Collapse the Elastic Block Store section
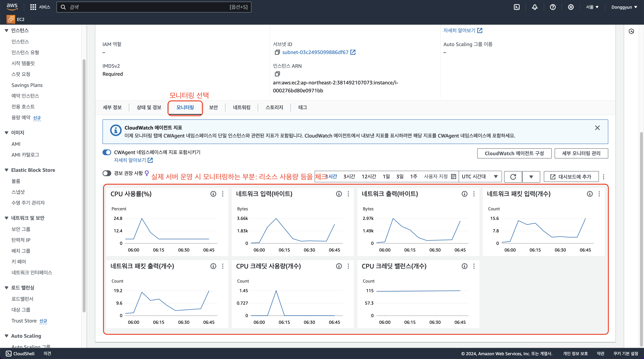This screenshot has height=359, width=644. pyautogui.click(x=6, y=170)
